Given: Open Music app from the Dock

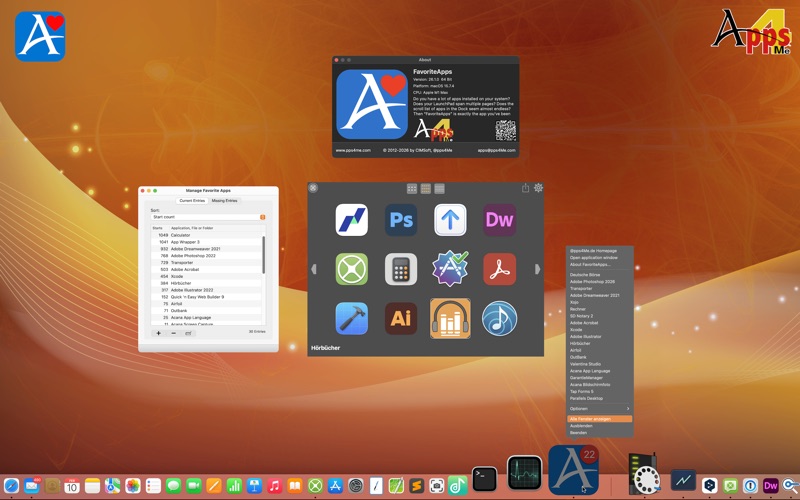Looking at the screenshot, I should pos(274,486).
